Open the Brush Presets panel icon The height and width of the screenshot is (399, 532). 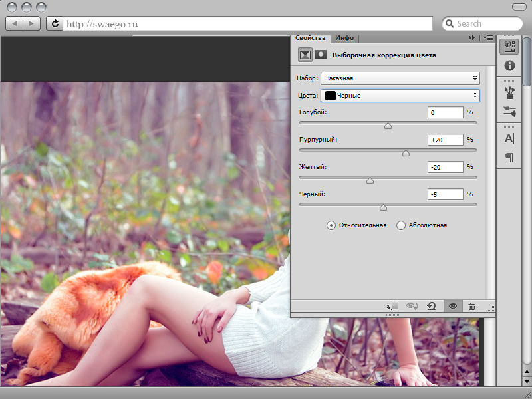(509, 92)
